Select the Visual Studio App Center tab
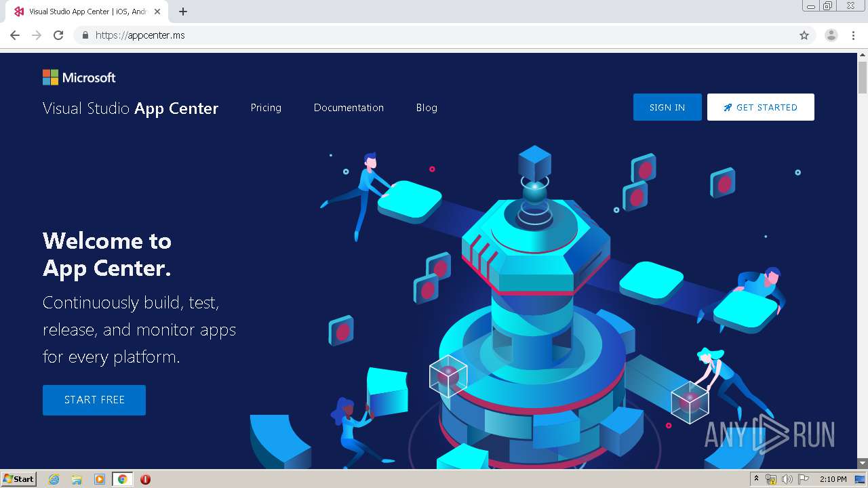Screen dimensions: 868x488 [87, 12]
